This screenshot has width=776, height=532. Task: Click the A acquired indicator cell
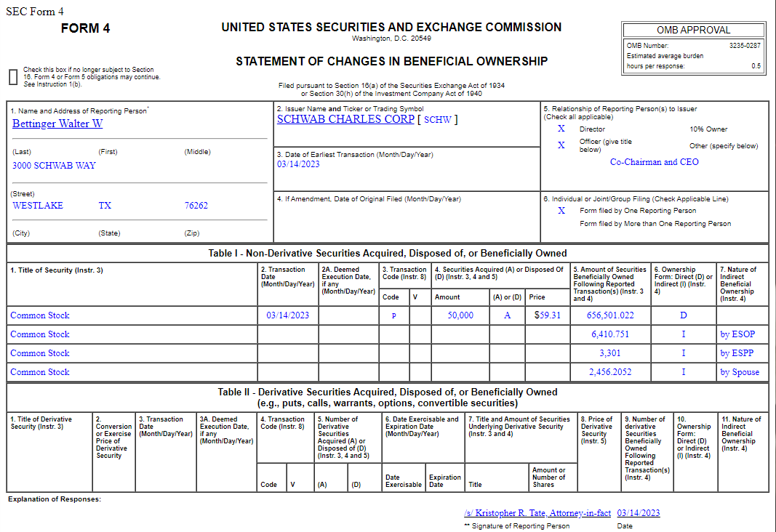(x=507, y=315)
